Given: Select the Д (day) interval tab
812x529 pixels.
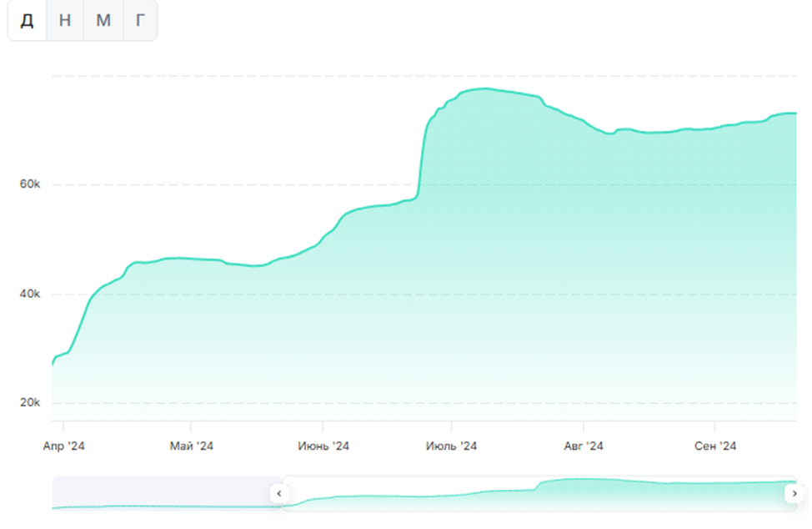Looking at the screenshot, I should [28, 21].
